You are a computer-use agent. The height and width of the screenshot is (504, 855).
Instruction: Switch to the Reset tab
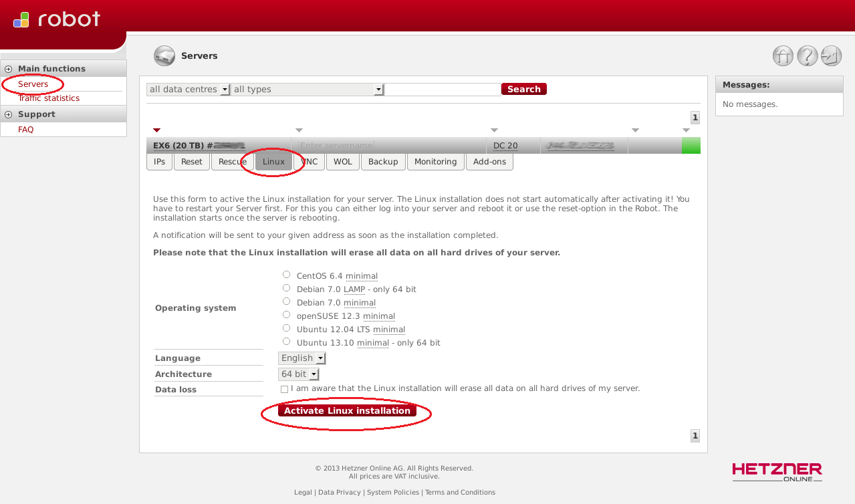pyautogui.click(x=192, y=162)
